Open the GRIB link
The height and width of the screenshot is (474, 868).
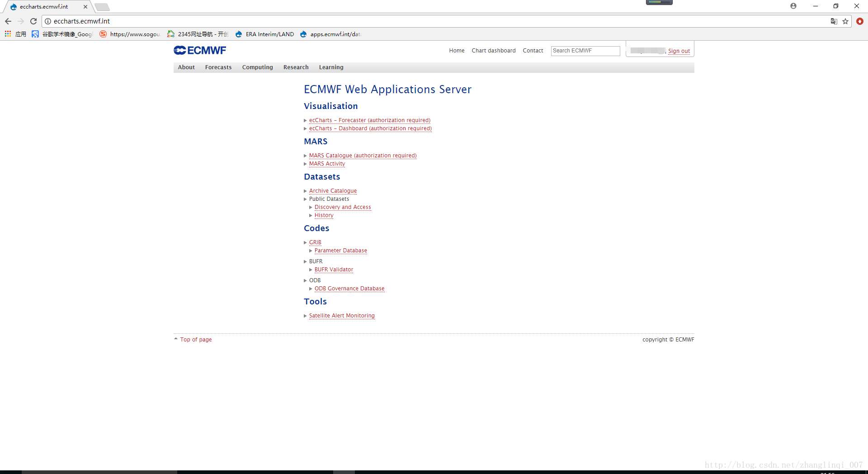pyautogui.click(x=315, y=242)
